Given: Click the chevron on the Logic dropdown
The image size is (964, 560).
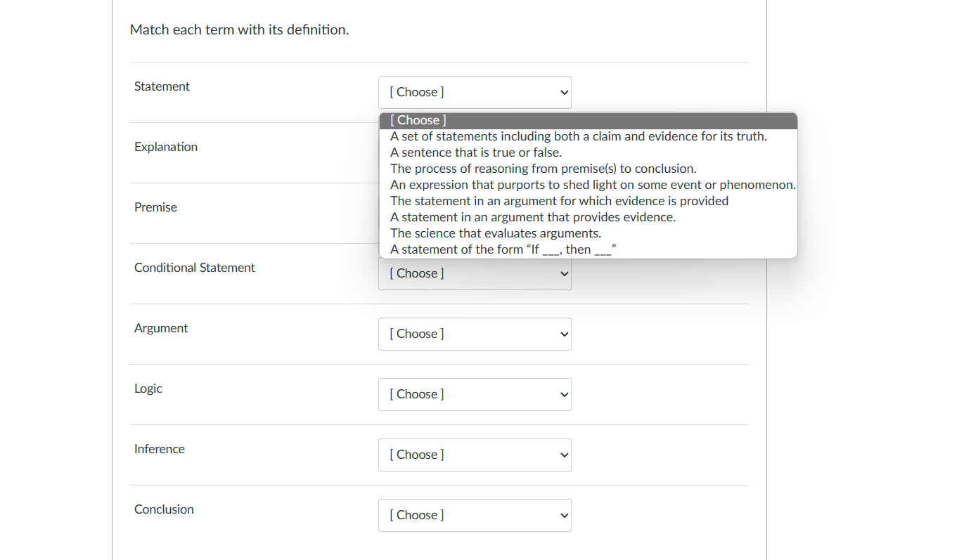Looking at the screenshot, I should (563, 394).
